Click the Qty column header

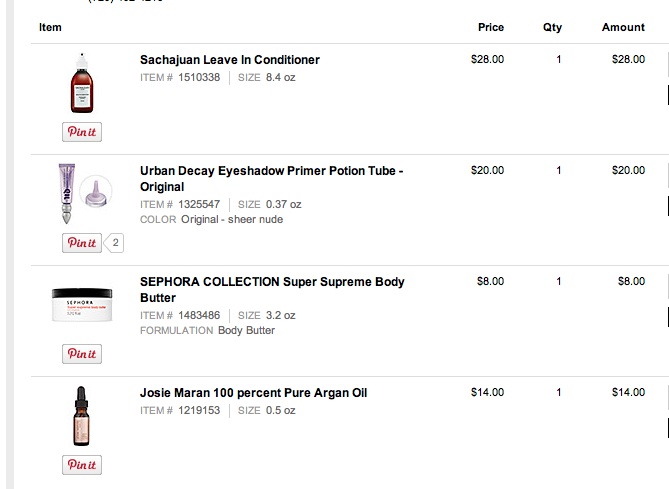552,27
